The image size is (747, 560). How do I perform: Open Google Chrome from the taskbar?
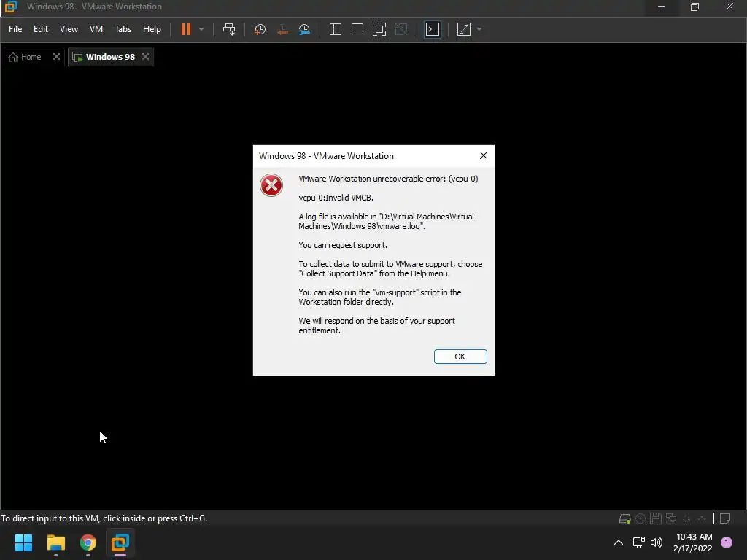click(x=88, y=542)
